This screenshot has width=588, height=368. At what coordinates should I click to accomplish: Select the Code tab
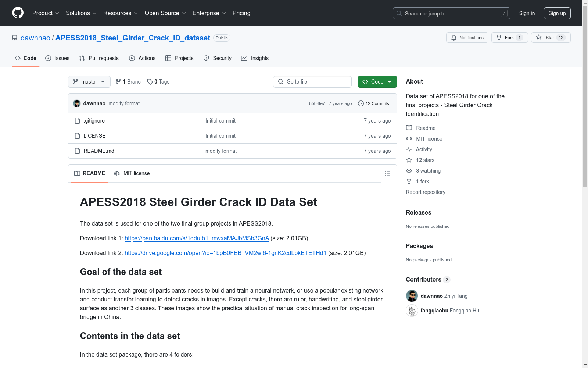26,58
